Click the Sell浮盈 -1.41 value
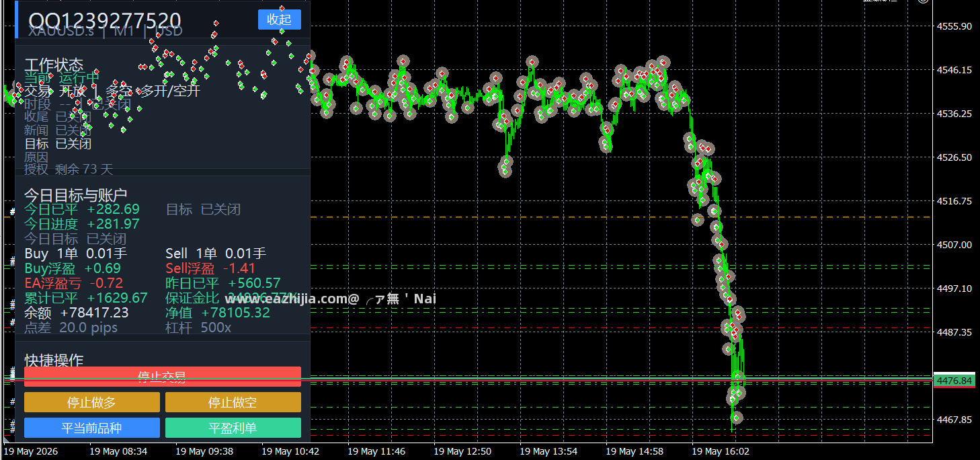Image resolution: width=980 pixels, height=460 pixels. [210, 268]
